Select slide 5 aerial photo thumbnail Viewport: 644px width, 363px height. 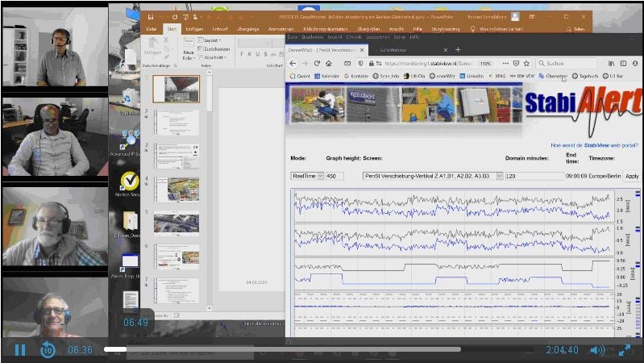[177, 223]
